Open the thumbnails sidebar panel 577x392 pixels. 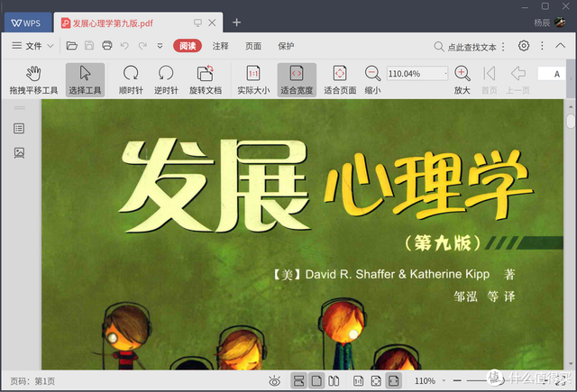19,153
